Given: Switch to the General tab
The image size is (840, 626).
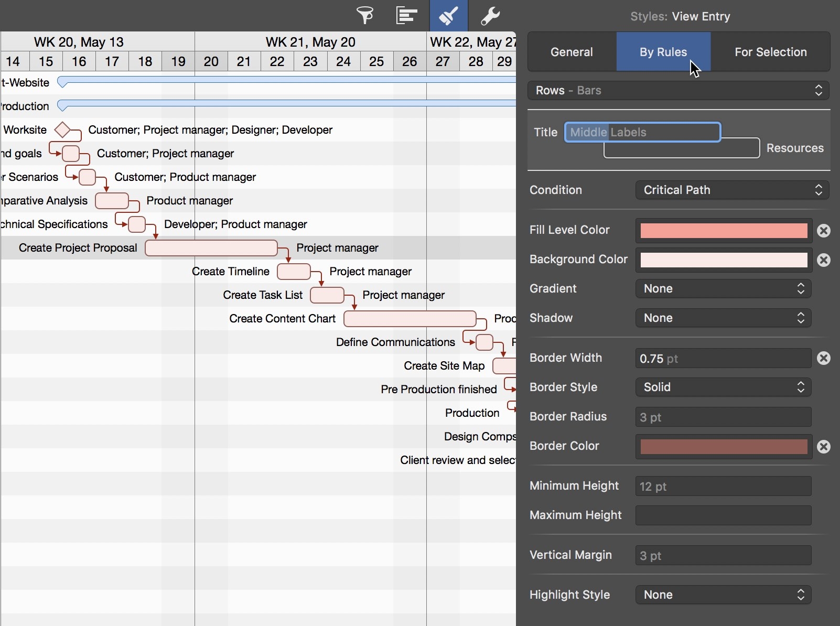Looking at the screenshot, I should pyautogui.click(x=572, y=52).
